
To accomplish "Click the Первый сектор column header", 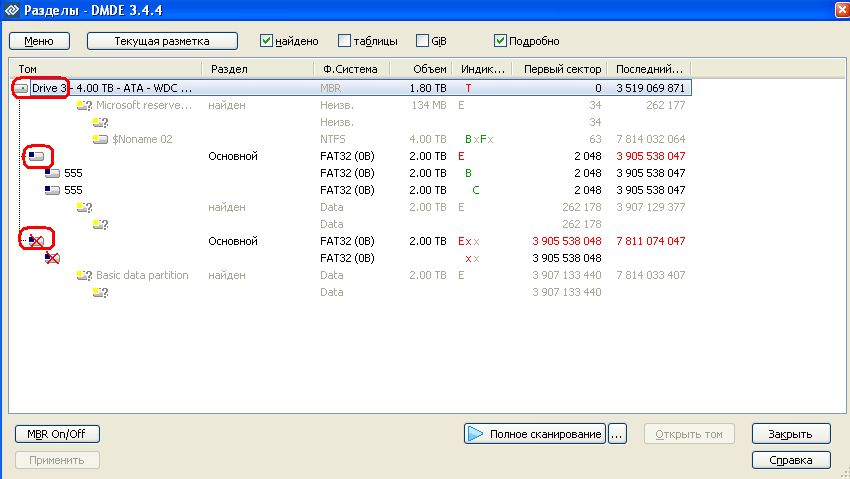I will pyautogui.click(x=560, y=69).
